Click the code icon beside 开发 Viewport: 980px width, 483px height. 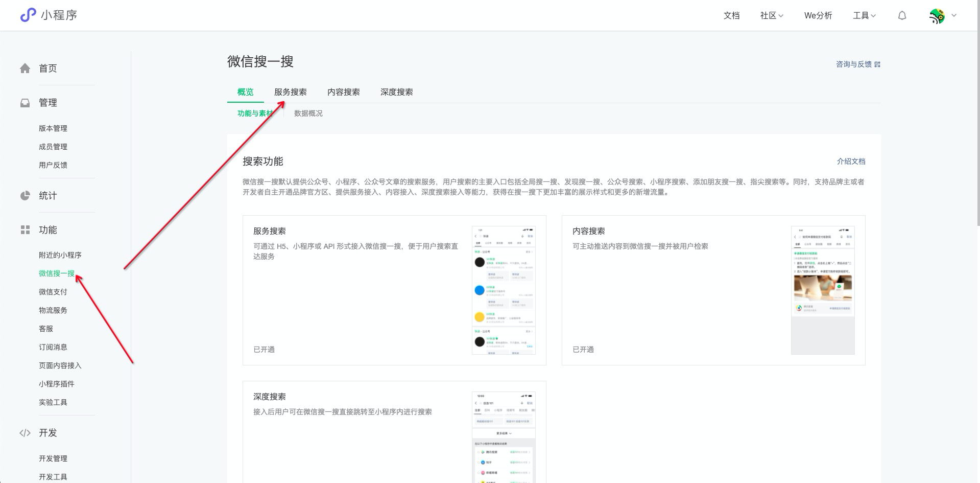[x=25, y=433]
